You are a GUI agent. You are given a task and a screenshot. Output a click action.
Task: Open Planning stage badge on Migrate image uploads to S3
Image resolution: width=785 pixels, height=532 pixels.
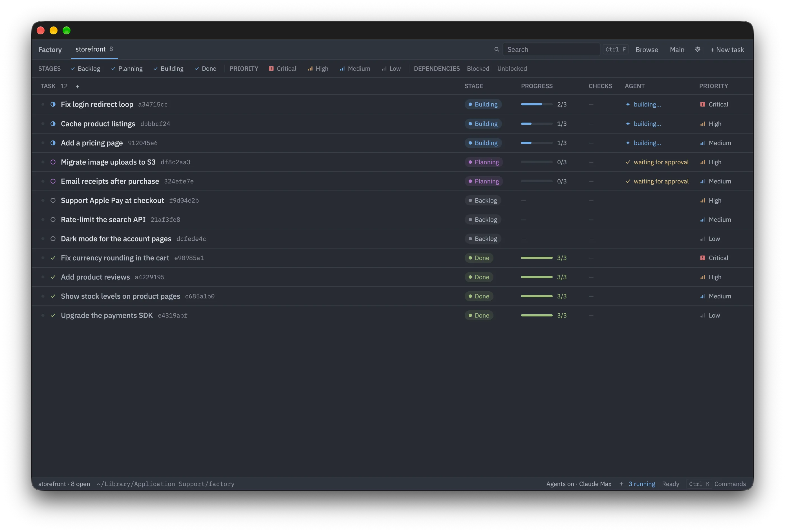pyautogui.click(x=484, y=162)
